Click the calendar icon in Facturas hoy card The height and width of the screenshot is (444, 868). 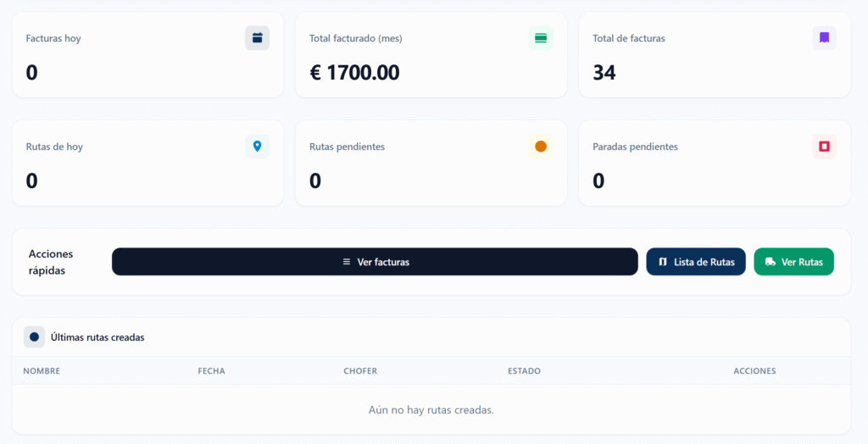click(x=257, y=38)
